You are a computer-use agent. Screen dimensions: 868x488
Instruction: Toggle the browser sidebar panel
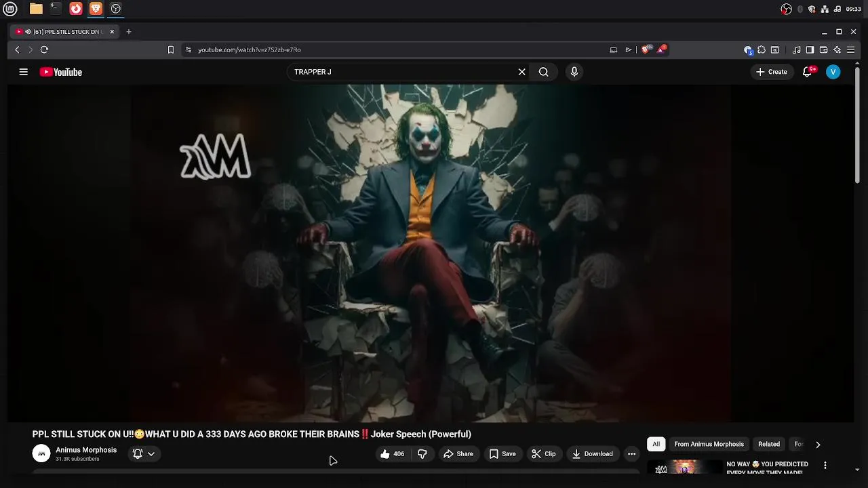(x=810, y=49)
